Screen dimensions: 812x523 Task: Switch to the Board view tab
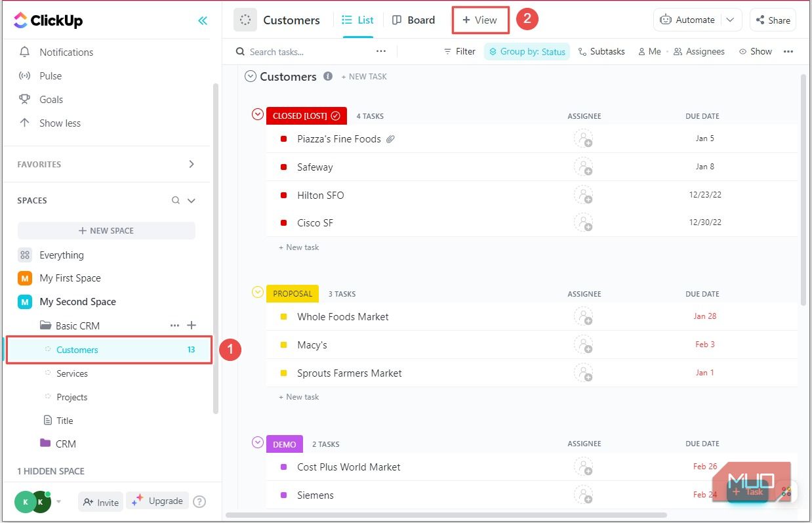click(414, 20)
